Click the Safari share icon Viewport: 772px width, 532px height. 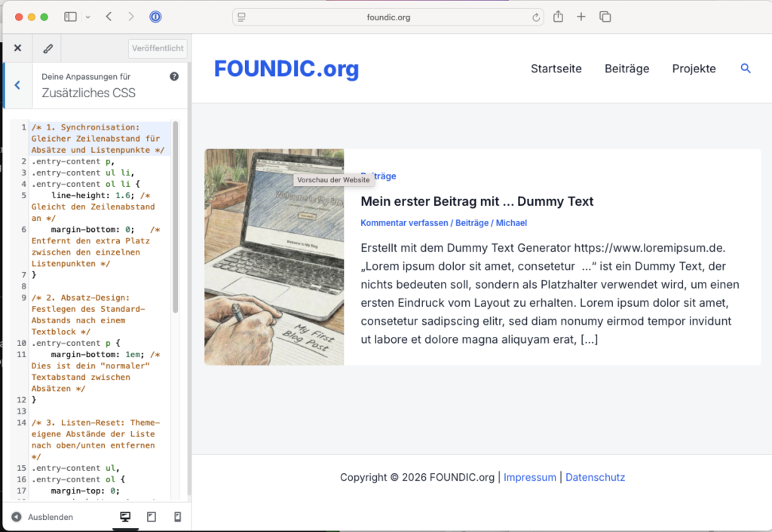coord(558,17)
